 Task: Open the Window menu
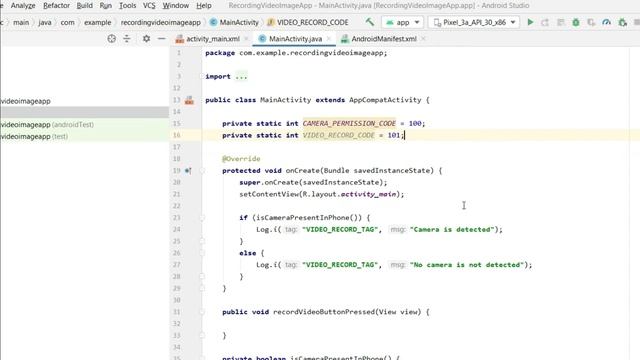click(x=176, y=6)
